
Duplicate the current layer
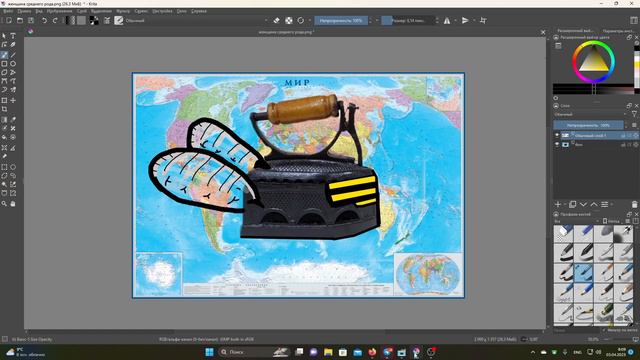(x=573, y=204)
